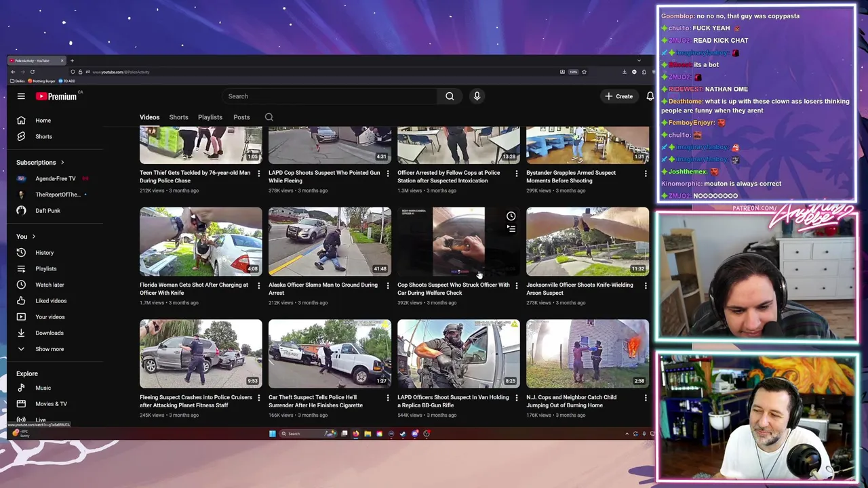The width and height of the screenshot is (868, 488).
Task: Reload the page in the browser
Action: tap(32, 72)
